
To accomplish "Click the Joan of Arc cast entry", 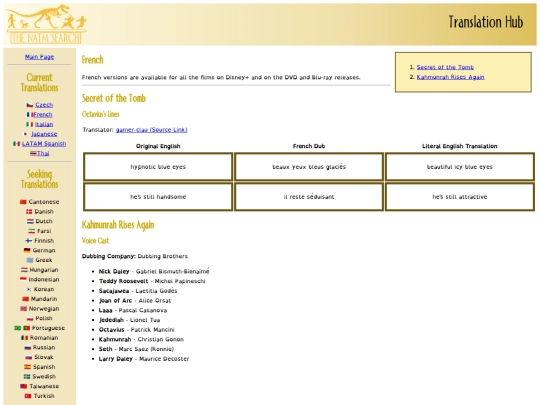I will pos(135,300).
